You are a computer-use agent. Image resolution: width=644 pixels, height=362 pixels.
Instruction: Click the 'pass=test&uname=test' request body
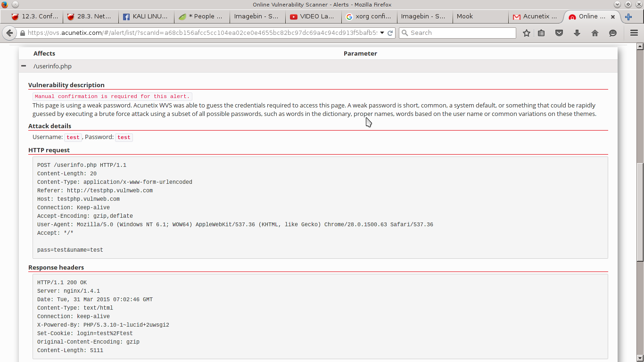70,250
